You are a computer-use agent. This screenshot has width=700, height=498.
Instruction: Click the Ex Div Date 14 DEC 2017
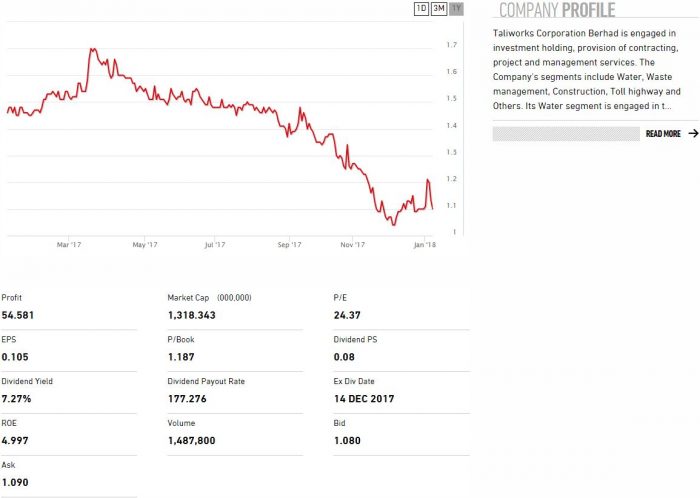[364, 399]
